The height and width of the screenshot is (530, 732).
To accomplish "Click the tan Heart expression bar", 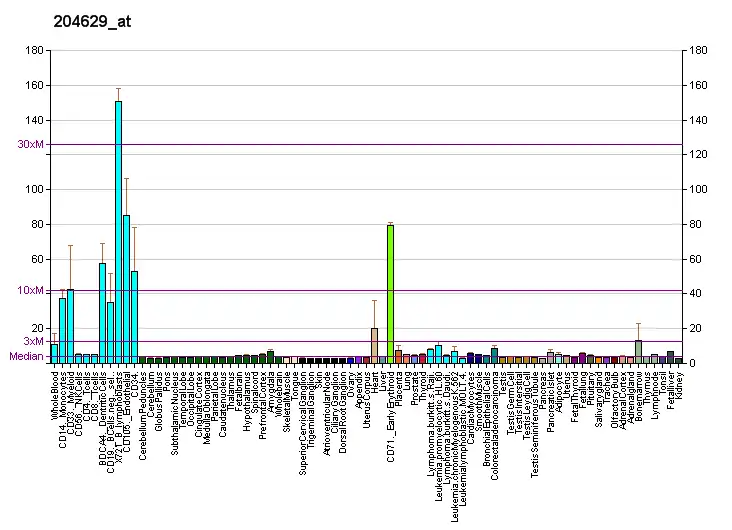I will [x=374, y=345].
